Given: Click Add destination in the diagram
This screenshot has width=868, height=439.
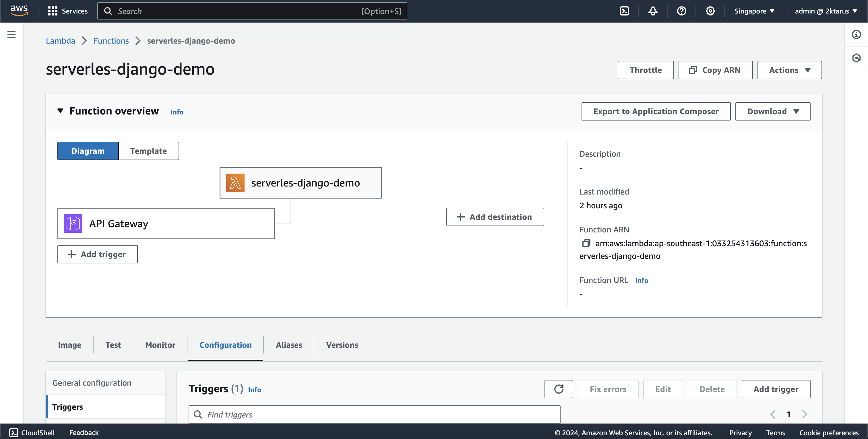Looking at the screenshot, I should tap(495, 217).
